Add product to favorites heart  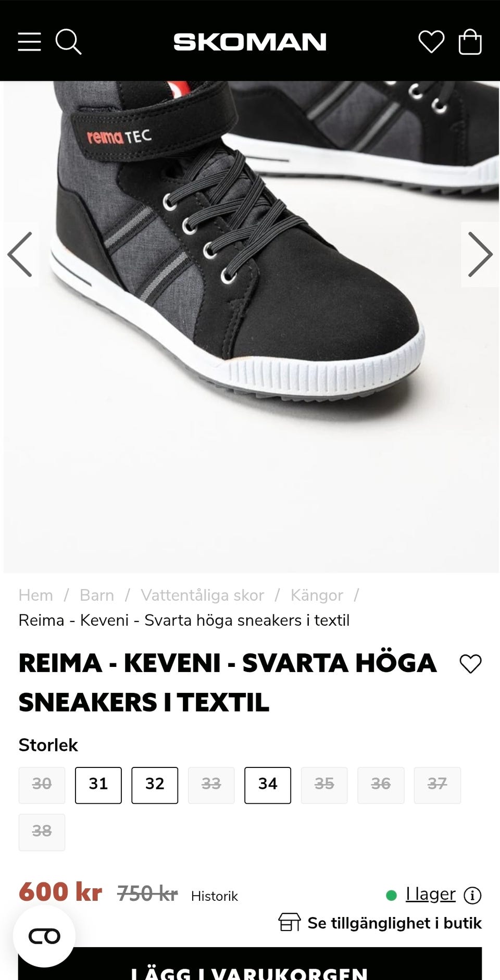point(470,663)
